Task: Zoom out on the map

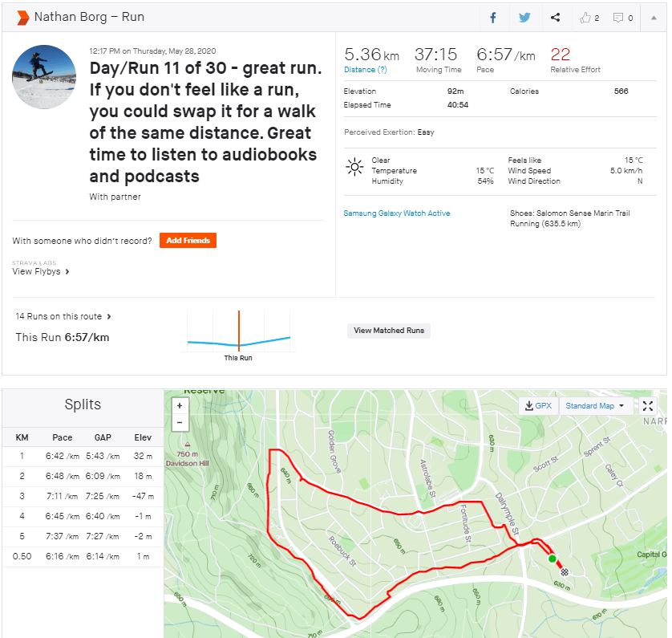Action: 179,422
